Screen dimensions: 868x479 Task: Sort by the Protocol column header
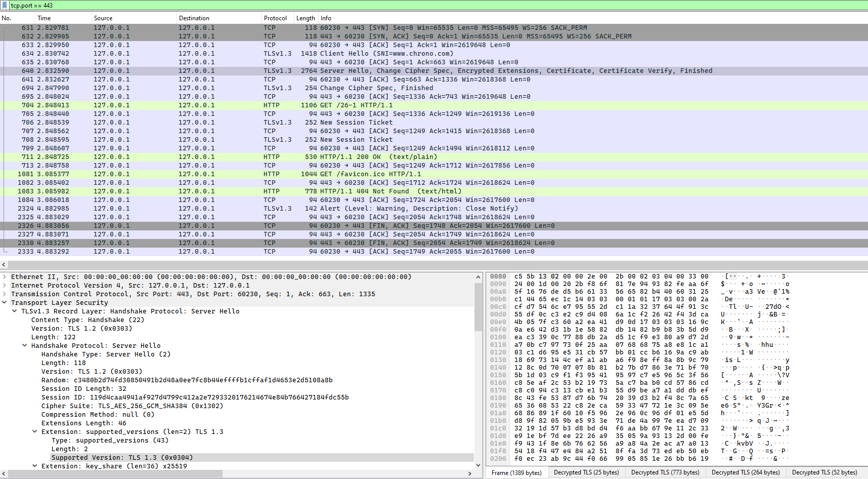click(x=278, y=18)
